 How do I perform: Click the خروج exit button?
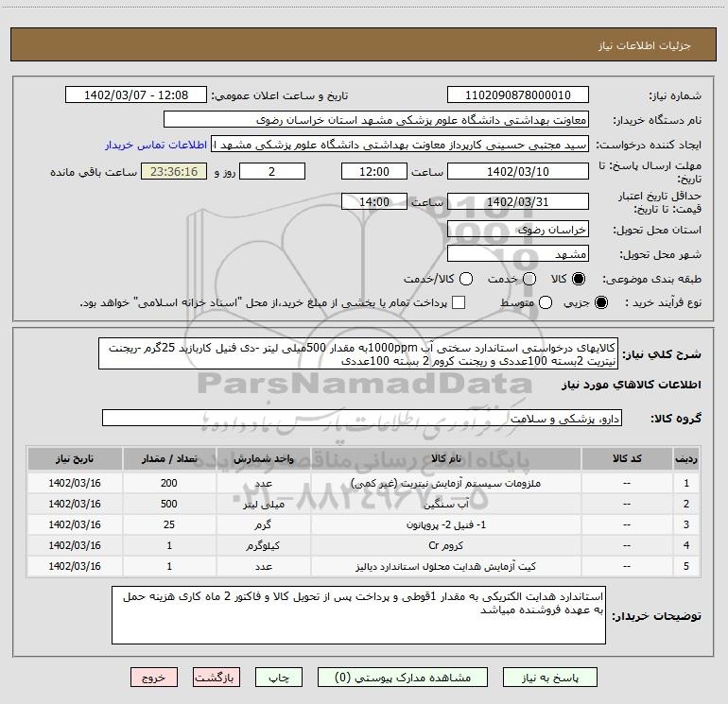(x=154, y=678)
